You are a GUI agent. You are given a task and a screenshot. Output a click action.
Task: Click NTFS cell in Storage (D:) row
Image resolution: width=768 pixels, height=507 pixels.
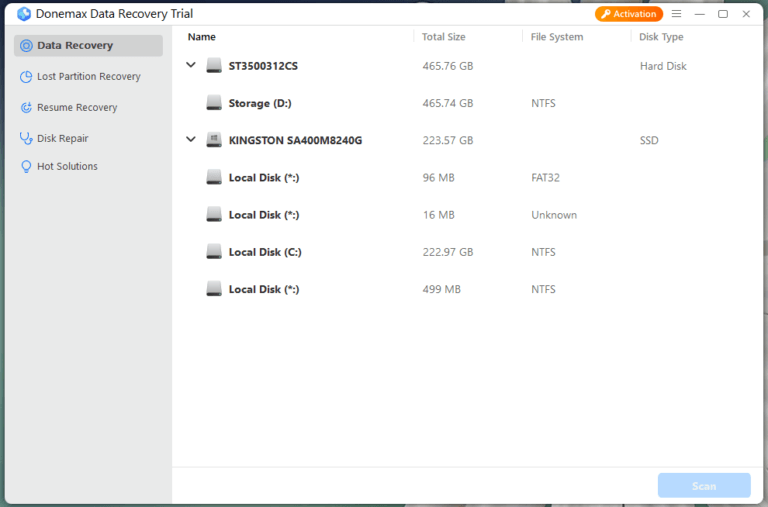(x=543, y=103)
